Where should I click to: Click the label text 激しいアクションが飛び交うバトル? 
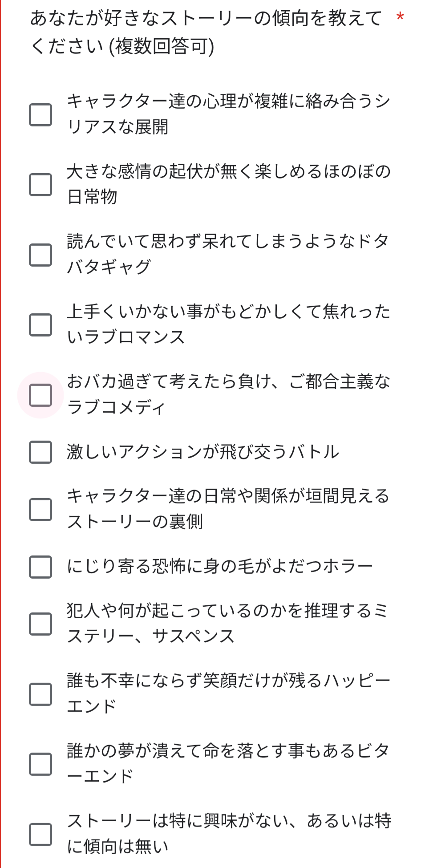tap(203, 452)
